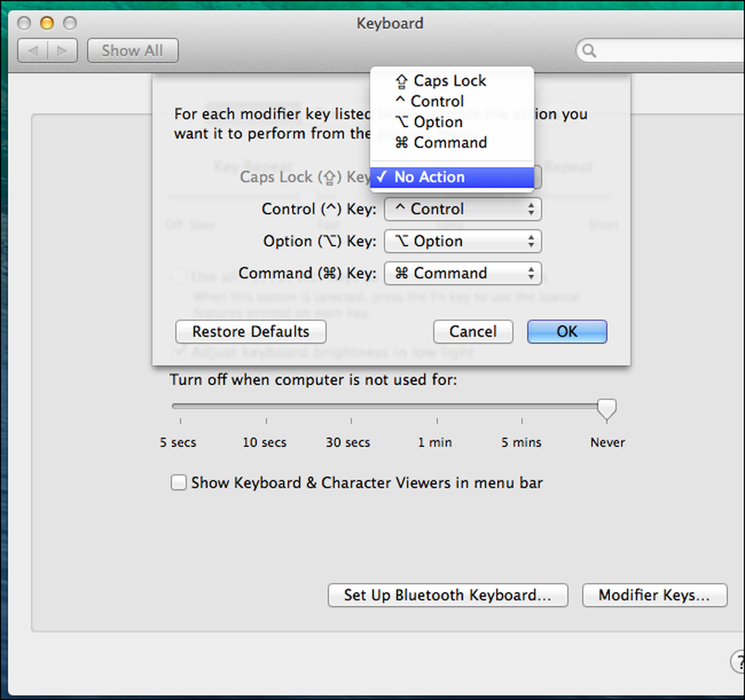Minimize window with the yellow button
745x700 pixels.
coord(47,22)
